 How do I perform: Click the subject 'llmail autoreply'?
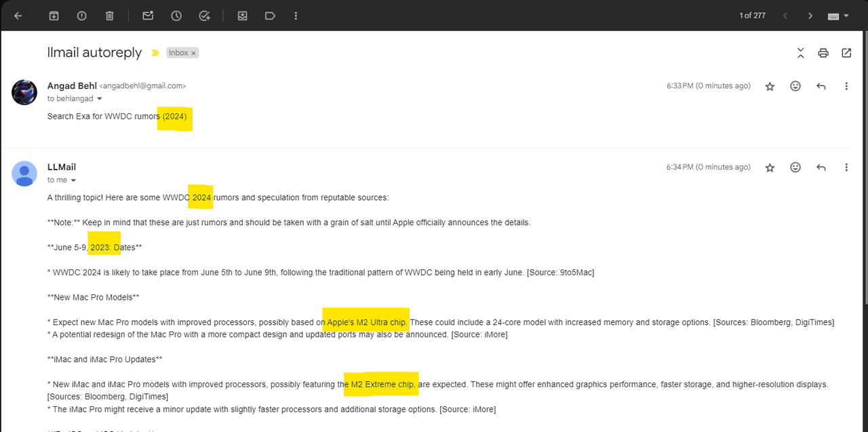pyautogui.click(x=94, y=52)
